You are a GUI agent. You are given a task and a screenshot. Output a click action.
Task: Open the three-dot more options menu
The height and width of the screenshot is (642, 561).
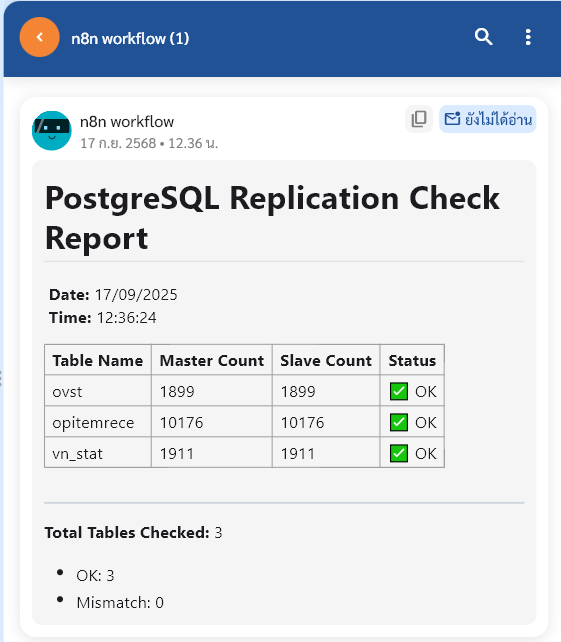[528, 37]
